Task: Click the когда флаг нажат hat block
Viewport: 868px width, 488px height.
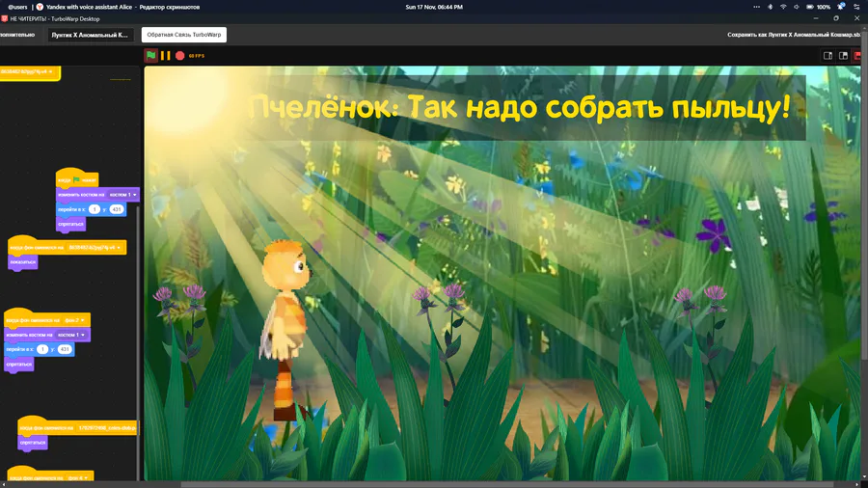Action: tap(77, 178)
